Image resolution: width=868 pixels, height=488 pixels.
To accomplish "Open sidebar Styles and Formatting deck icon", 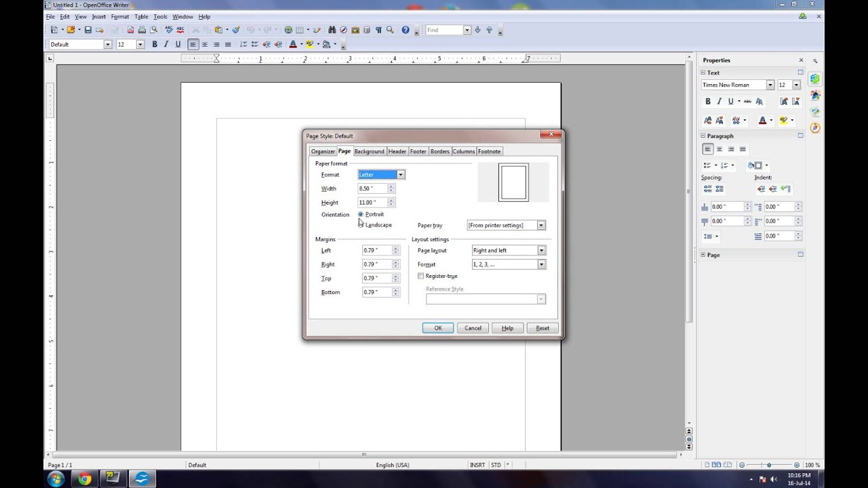I will pyautogui.click(x=815, y=96).
